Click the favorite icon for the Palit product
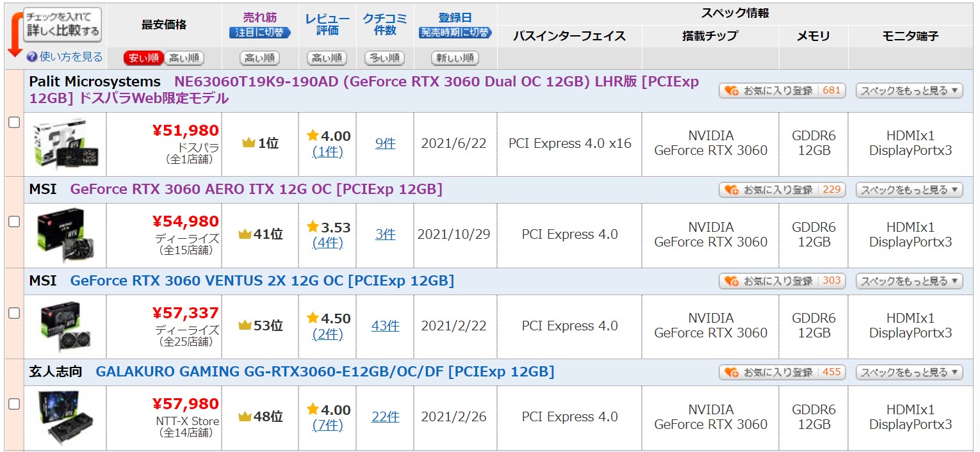The width and height of the screenshot is (980, 452). pos(731,91)
